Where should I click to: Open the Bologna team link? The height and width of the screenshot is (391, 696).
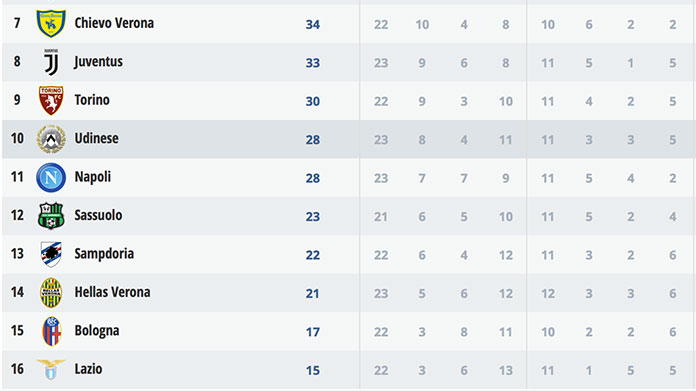(x=97, y=331)
